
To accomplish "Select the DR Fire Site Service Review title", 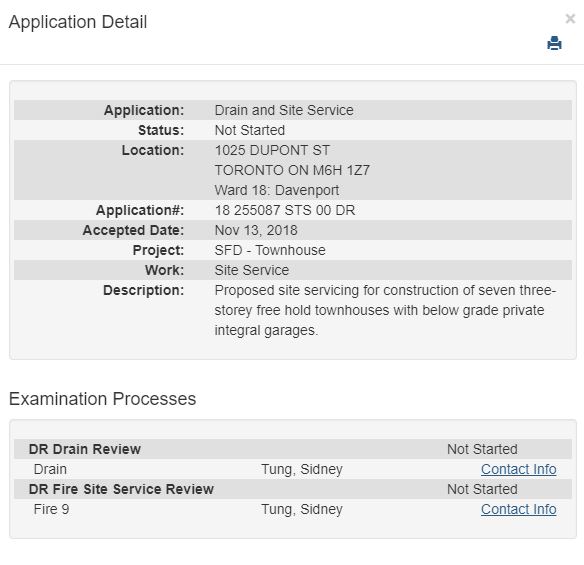I will coord(121,489).
